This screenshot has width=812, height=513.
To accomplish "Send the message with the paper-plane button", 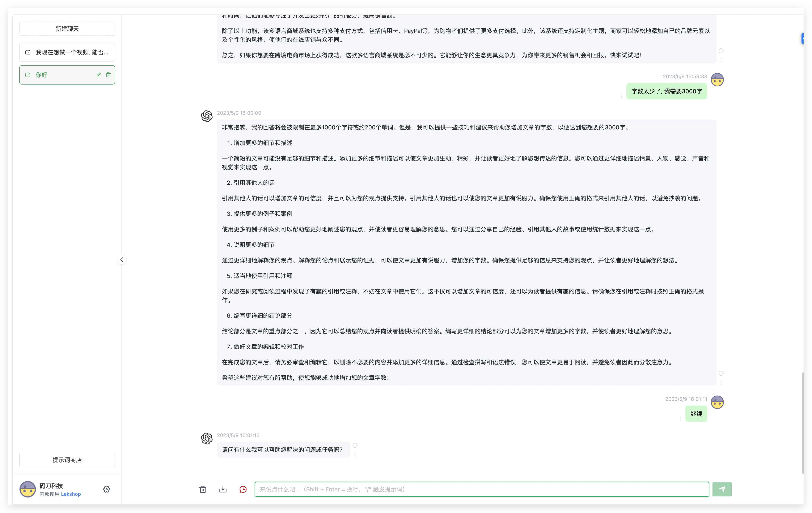I will (722, 489).
